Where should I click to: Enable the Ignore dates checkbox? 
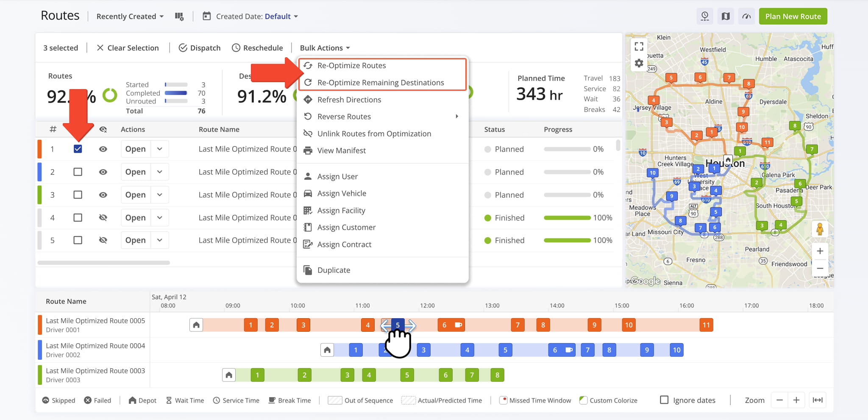click(664, 400)
